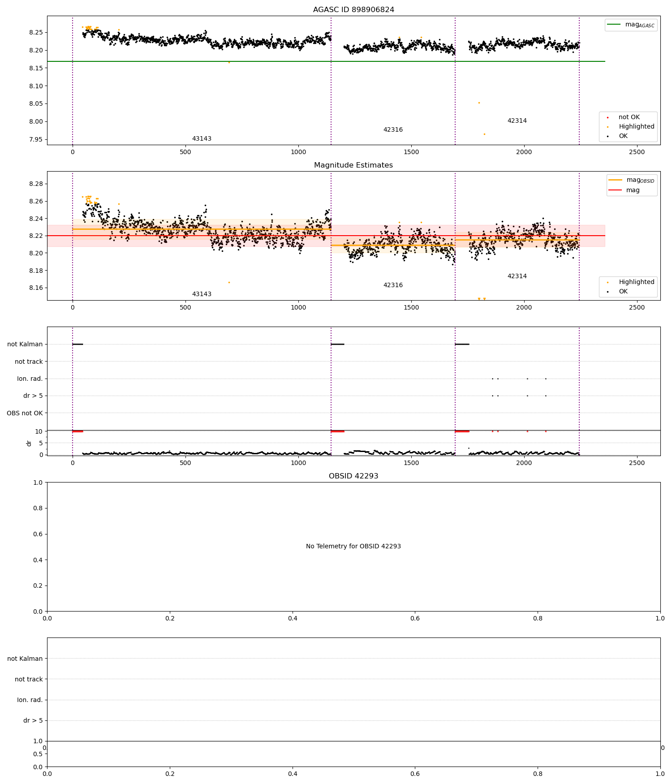Viewport: 672px width, 784px height.
Task: Click the red 'mag' legend line in second plot
Action: (x=616, y=190)
